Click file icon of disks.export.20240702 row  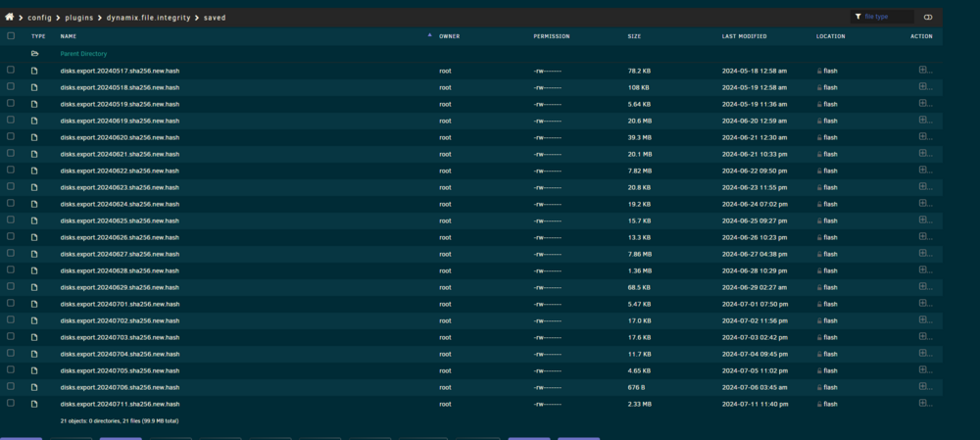(x=34, y=320)
